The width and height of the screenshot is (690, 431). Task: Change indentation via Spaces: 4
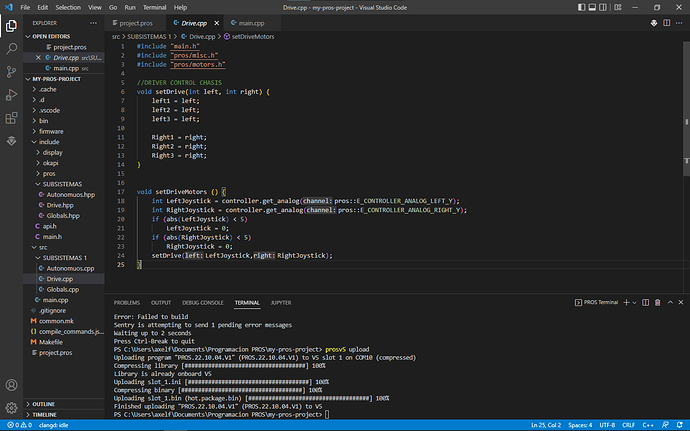pyautogui.click(x=580, y=425)
